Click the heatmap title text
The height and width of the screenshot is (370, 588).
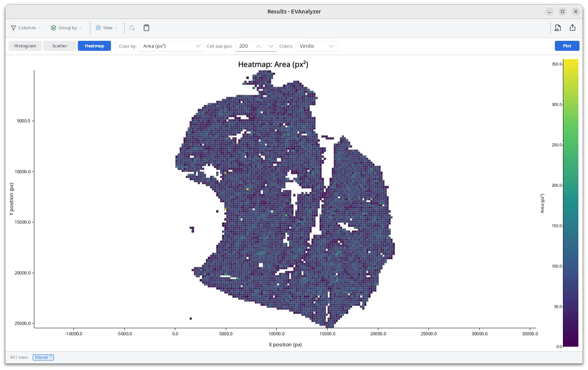tap(273, 64)
